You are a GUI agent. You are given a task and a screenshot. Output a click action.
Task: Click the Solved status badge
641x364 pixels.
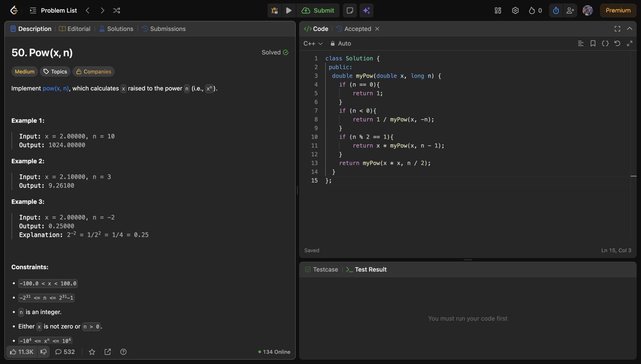[275, 52]
